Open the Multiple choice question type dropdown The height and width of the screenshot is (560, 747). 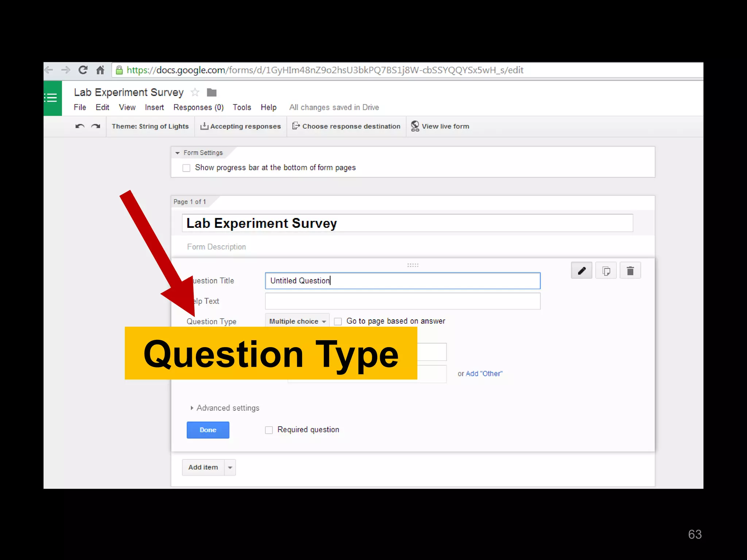point(297,321)
